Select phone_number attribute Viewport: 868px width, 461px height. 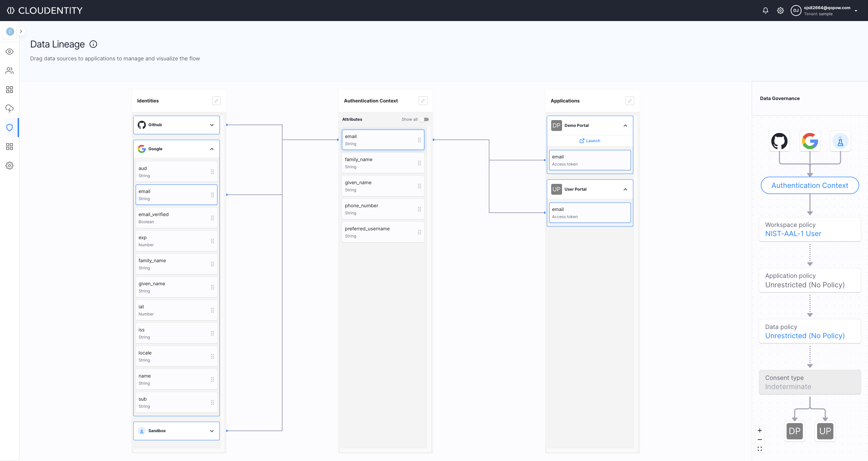[383, 209]
